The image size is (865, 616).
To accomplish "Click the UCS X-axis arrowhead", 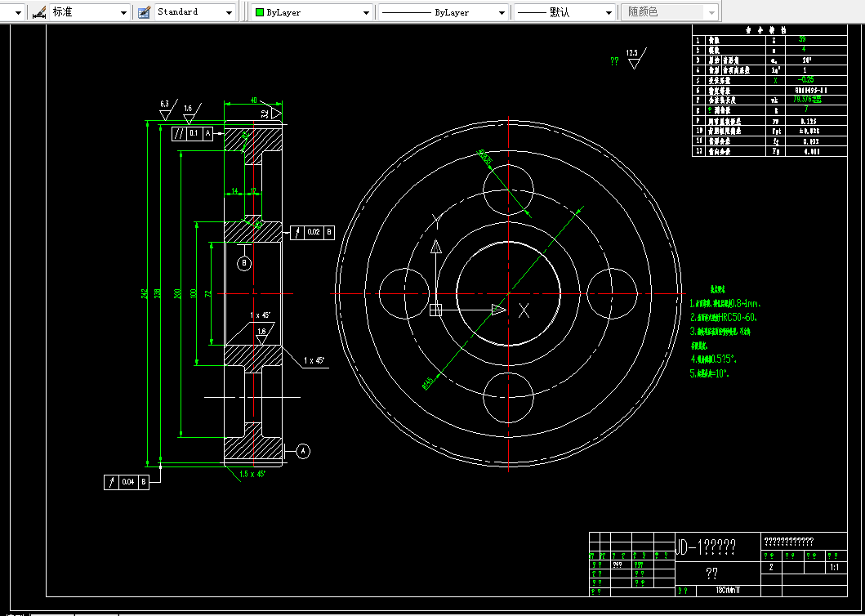I will click(499, 310).
